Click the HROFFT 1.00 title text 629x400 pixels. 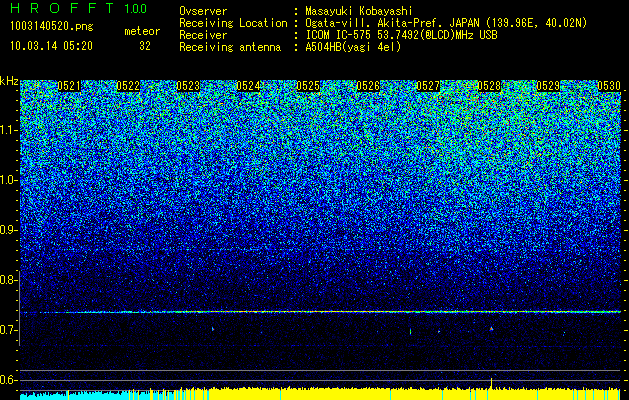pyautogui.click(x=79, y=8)
